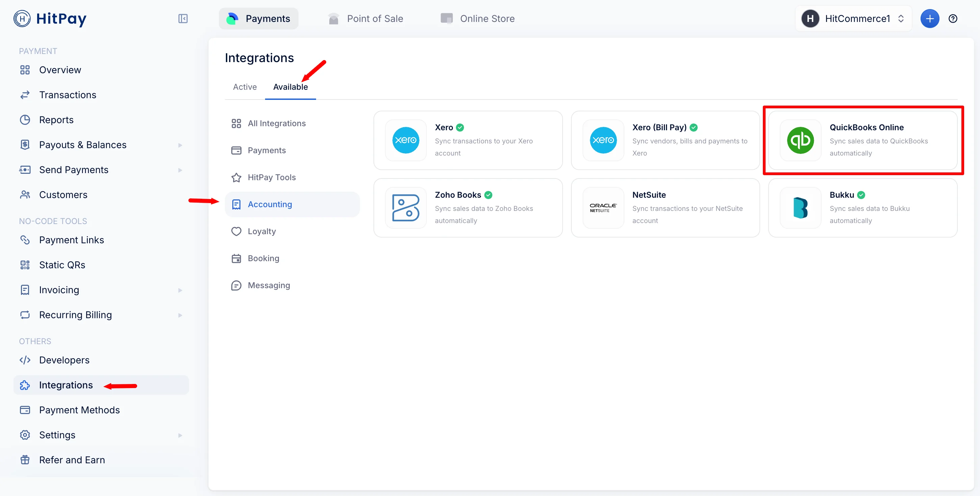Click the QuickBooks logo icon
980x496 pixels.
point(800,140)
